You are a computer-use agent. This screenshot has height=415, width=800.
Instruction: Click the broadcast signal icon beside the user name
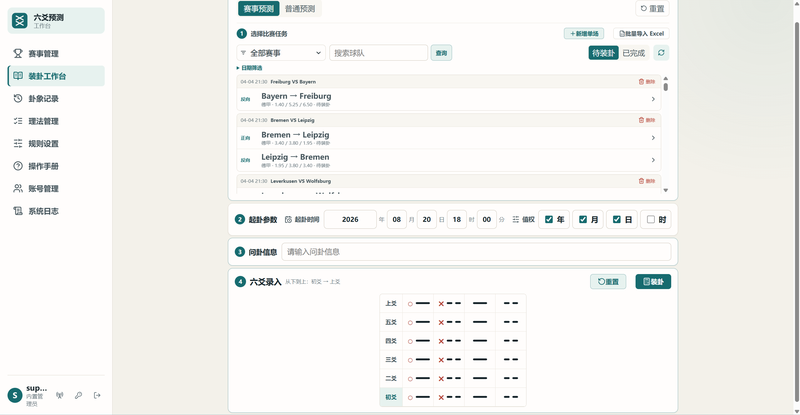[x=60, y=395]
